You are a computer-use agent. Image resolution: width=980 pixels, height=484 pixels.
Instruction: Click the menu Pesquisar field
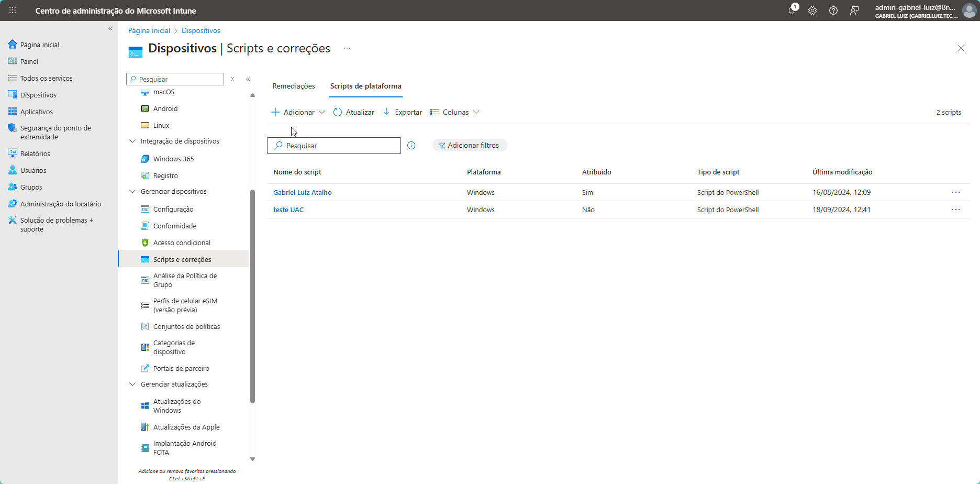point(175,79)
